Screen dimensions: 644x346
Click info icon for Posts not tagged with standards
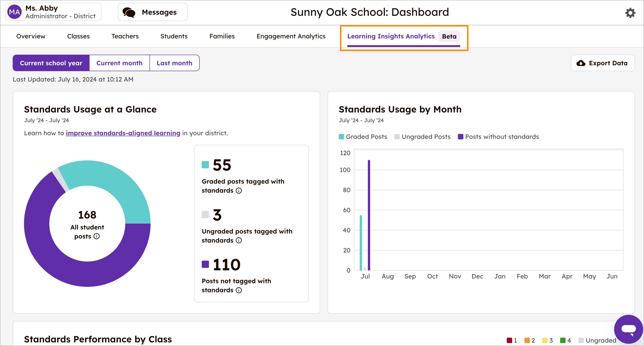tap(239, 290)
